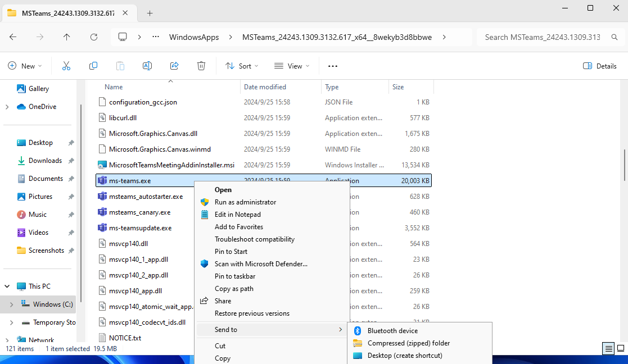The width and height of the screenshot is (628, 364).
Task: Unpin Documents using its pin icon
Action: [x=71, y=179]
